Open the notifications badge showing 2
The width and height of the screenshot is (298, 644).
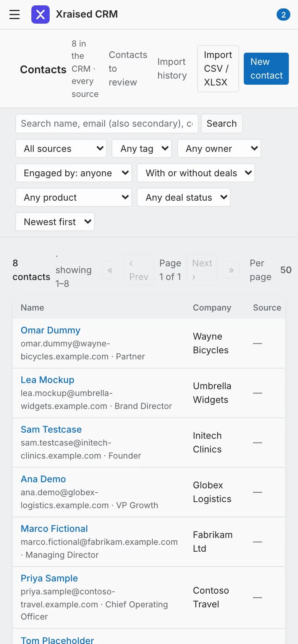(283, 14)
